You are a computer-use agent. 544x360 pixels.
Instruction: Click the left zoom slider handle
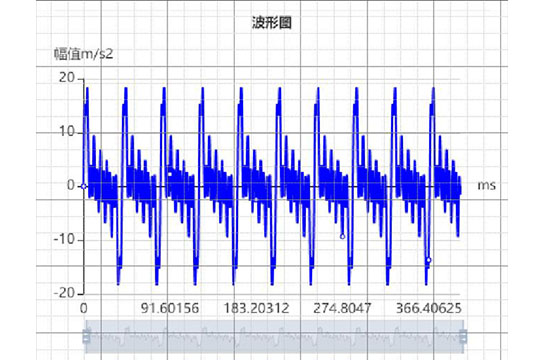[x=86, y=336]
